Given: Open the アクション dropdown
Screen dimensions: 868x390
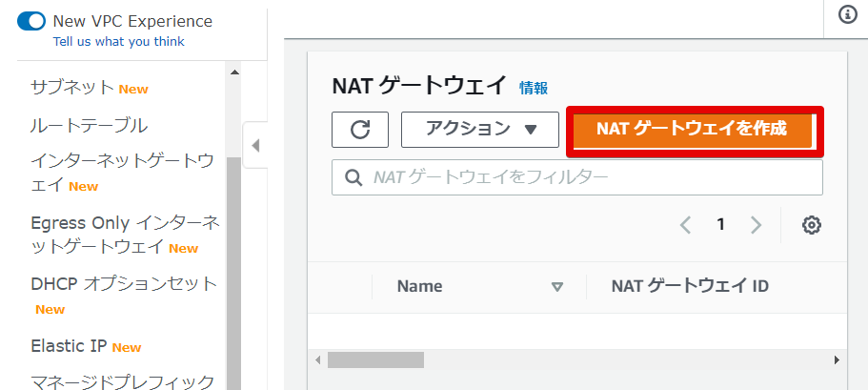Looking at the screenshot, I should [480, 130].
